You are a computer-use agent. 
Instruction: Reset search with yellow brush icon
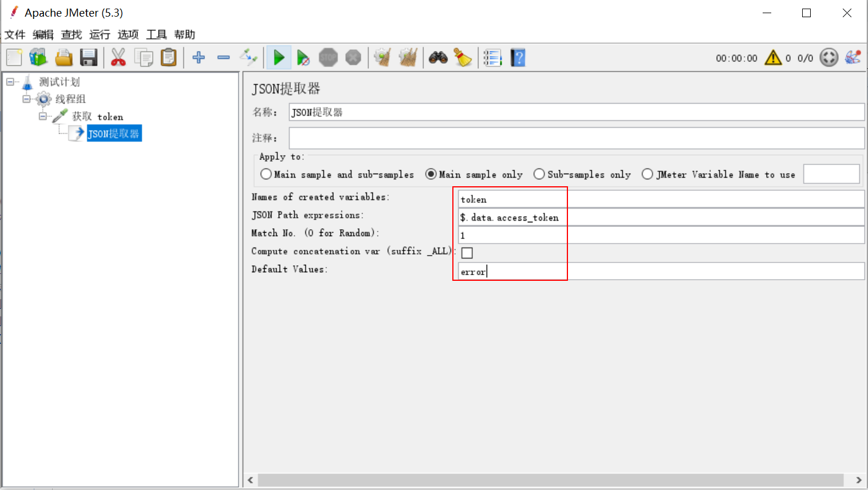point(463,57)
